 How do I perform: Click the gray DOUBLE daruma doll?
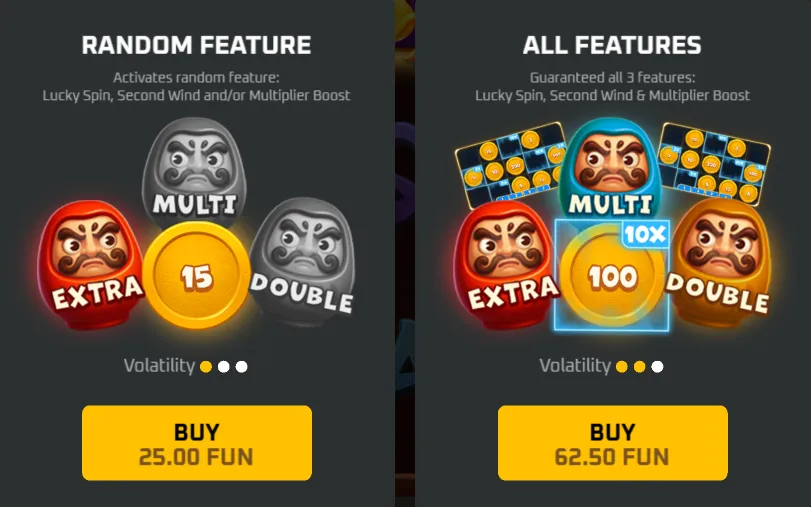pyautogui.click(x=304, y=259)
